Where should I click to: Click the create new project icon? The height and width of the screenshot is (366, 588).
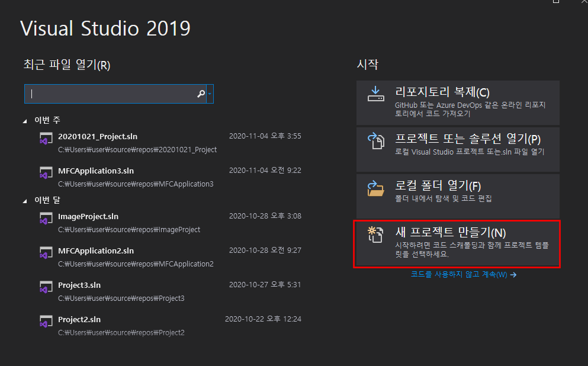click(375, 235)
